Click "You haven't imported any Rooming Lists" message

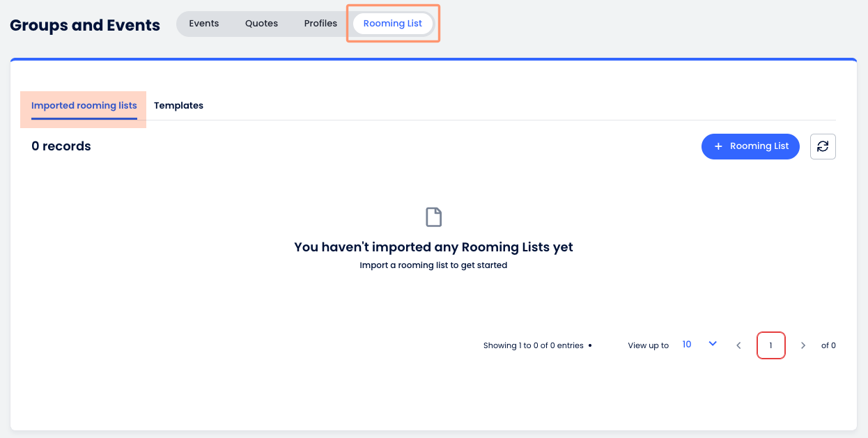pos(433,247)
